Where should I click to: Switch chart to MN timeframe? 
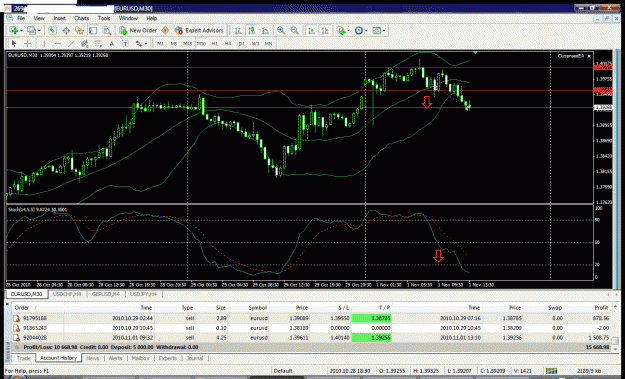click(269, 43)
